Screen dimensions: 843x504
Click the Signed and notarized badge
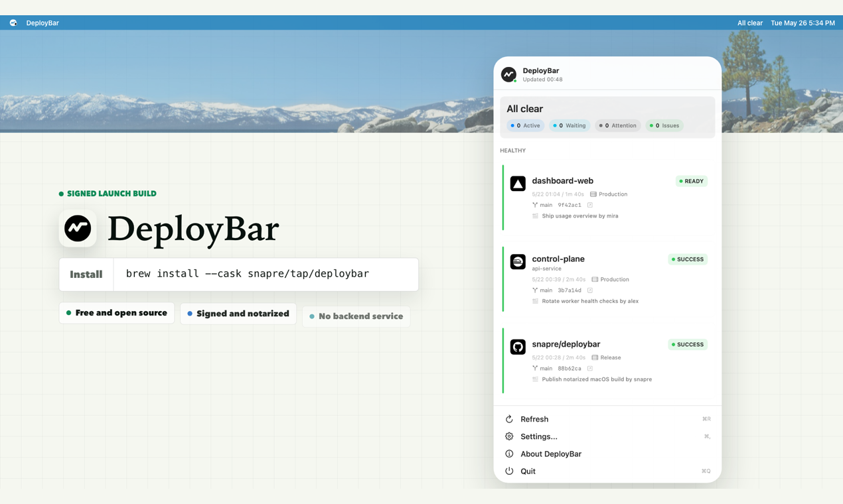click(x=238, y=314)
